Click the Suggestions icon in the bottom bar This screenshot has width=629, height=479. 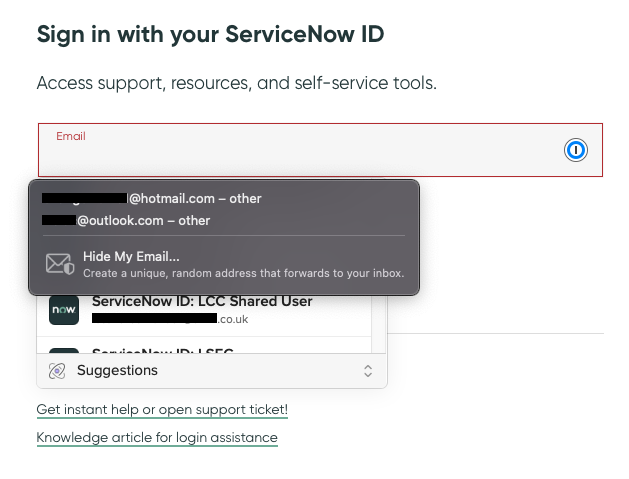tap(57, 371)
